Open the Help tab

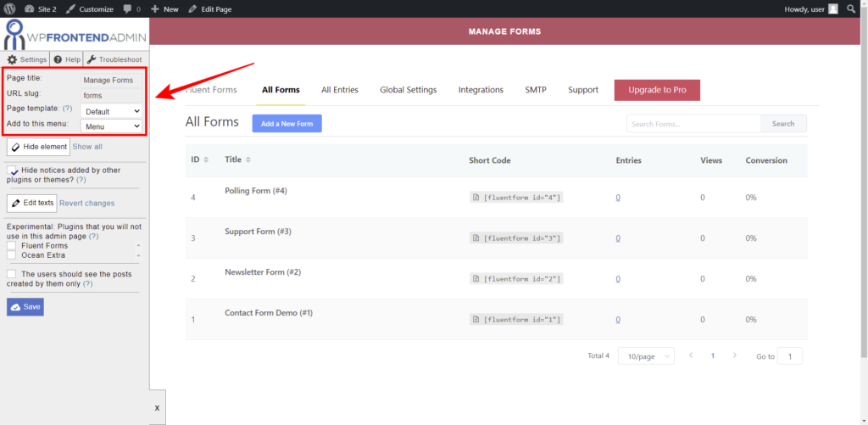pyautogui.click(x=67, y=59)
